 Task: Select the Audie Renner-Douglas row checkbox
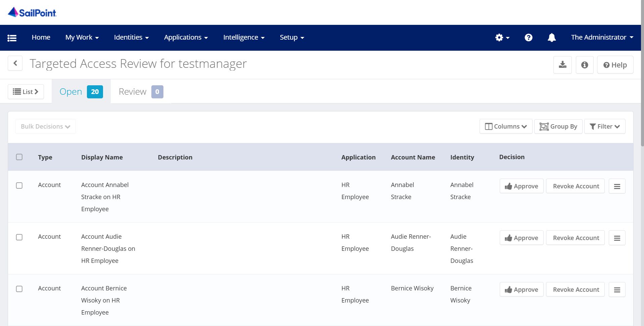pyautogui.click(x=19, y=237)
